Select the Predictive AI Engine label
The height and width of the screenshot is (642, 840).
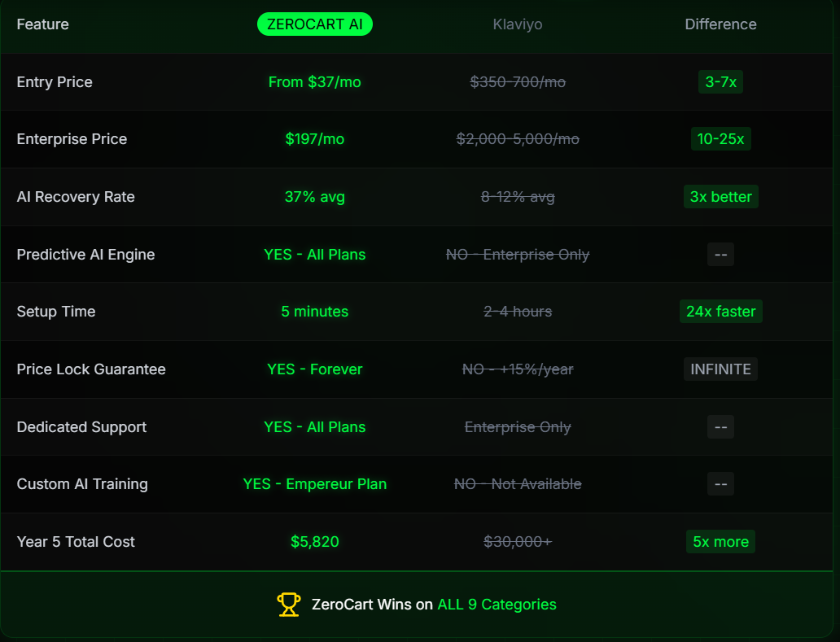point(85,255)
